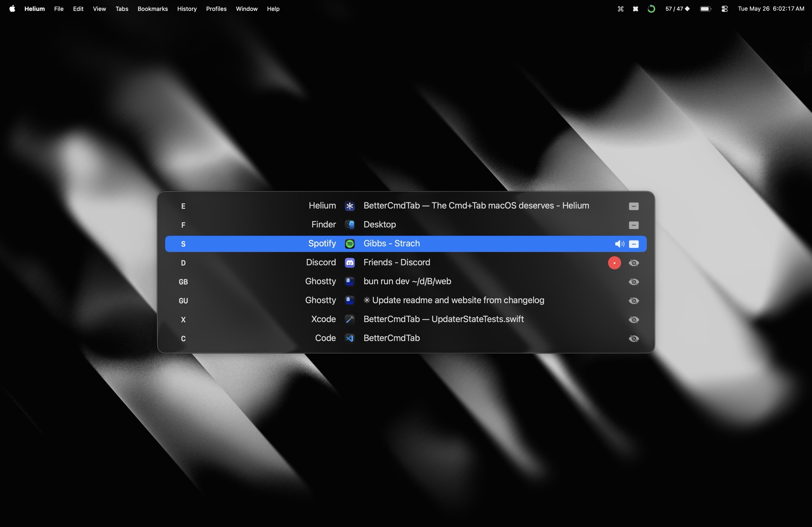
Task: Click the F shortcut key label
Action: point(183,225)
